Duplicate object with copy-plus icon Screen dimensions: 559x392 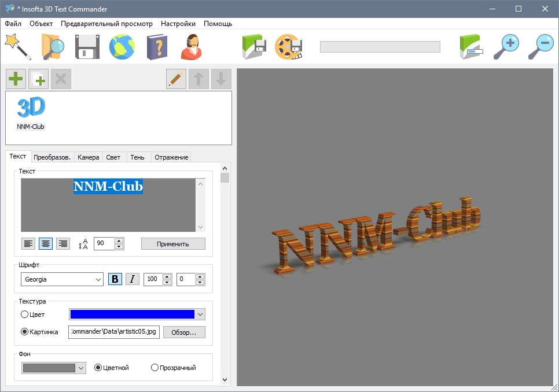tap(39, 79)
